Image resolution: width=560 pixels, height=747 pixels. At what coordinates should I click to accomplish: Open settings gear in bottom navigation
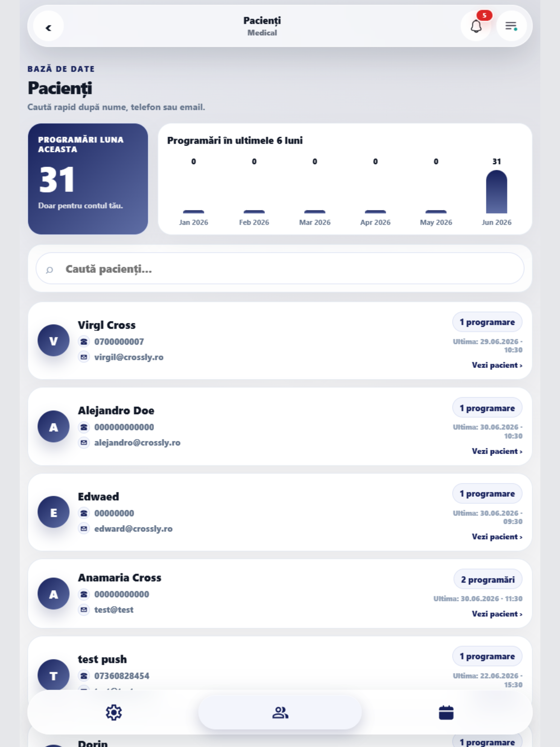[113, 713]
